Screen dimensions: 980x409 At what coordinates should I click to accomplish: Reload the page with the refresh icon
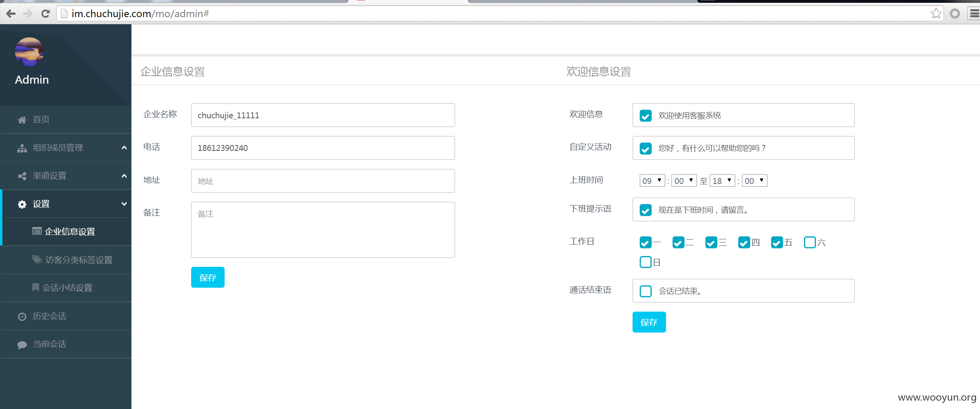pos(45,14)
